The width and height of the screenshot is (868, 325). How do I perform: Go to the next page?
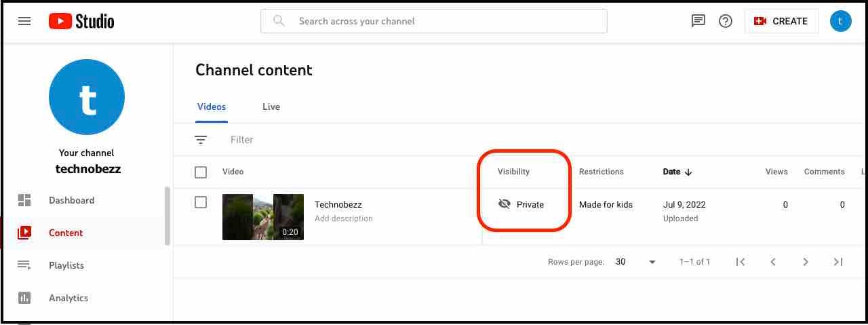(x=806, y=262)
